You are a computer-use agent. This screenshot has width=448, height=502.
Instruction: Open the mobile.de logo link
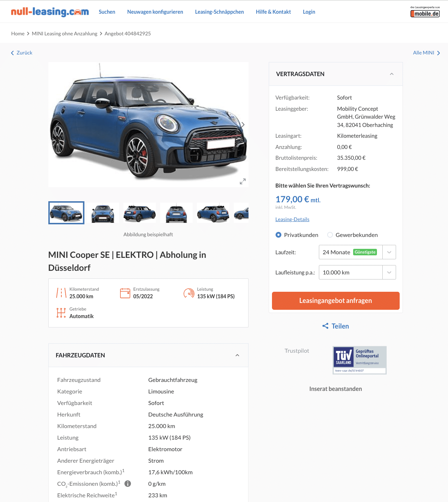click(x=425, y=12)
